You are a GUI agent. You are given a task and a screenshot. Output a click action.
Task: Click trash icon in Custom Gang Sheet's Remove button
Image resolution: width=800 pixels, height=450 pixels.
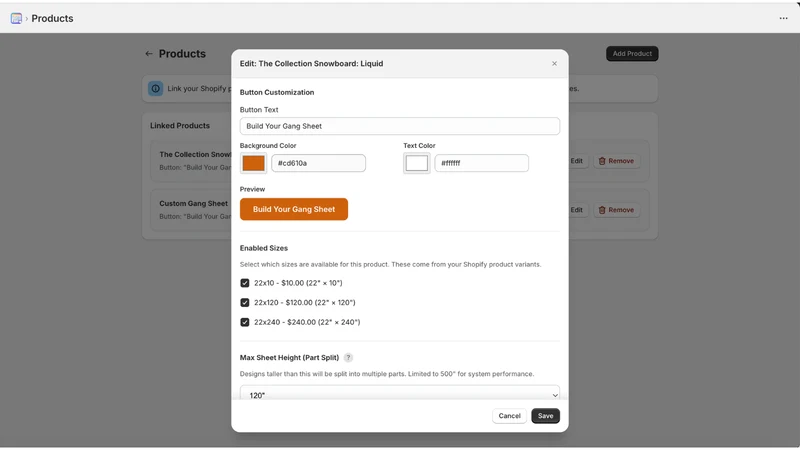[602, 210]
